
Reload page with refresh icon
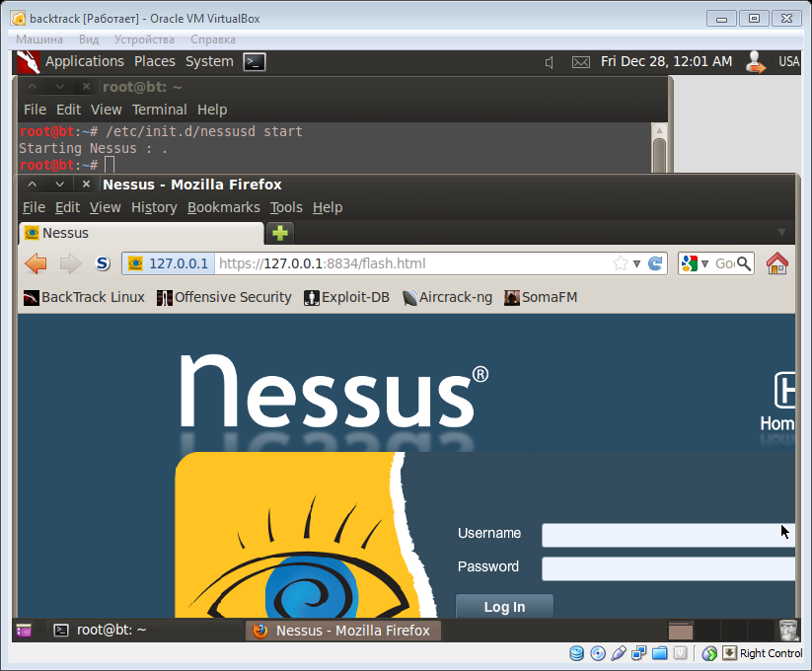[655, 263]
